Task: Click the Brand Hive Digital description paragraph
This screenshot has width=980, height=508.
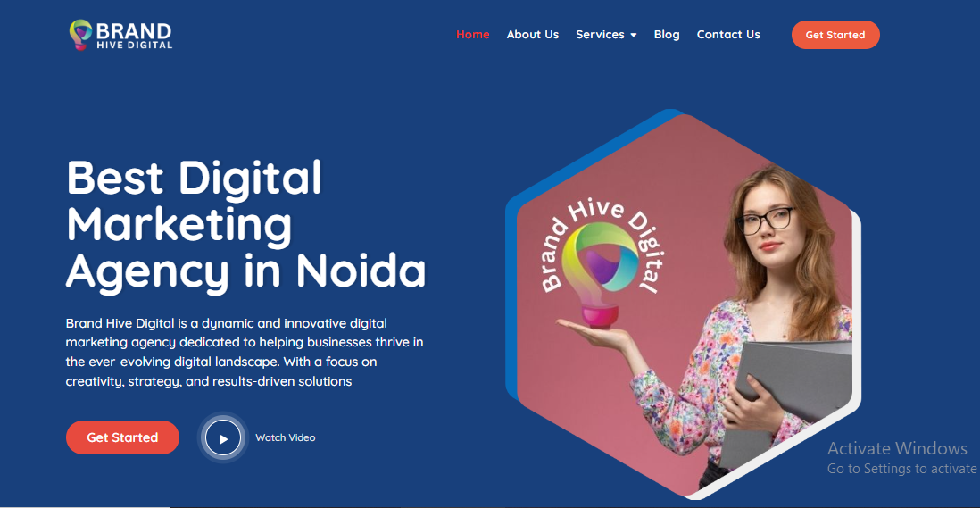Action: click(x=245, y=352)
